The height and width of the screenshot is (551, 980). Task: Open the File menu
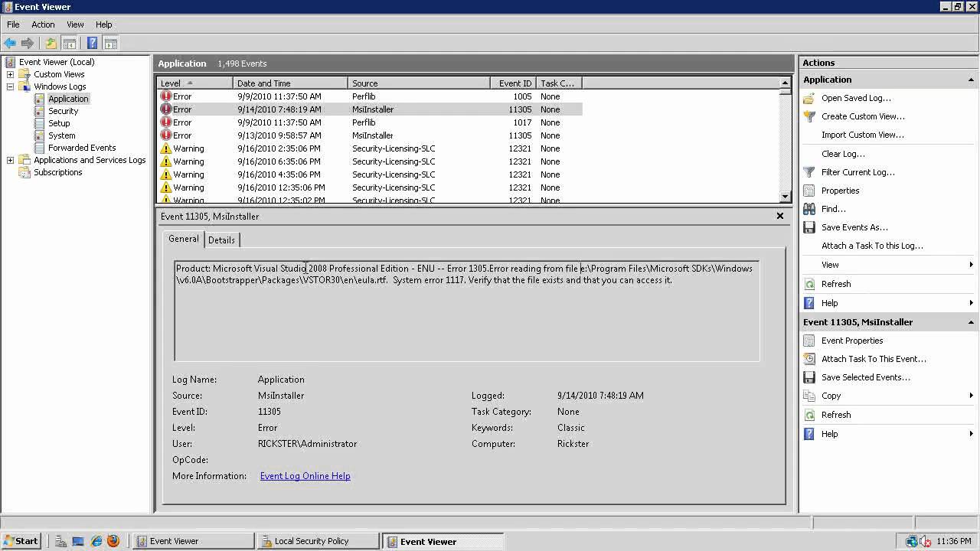(13, 24)
